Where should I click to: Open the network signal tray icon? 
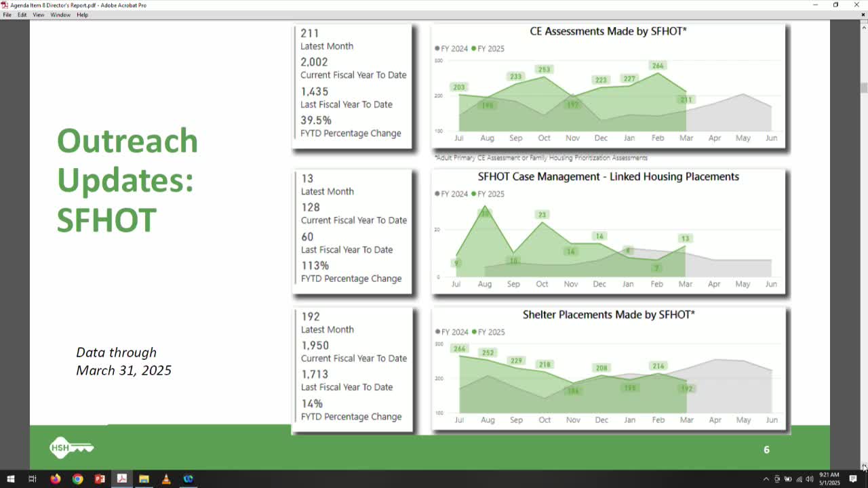click(799, 479)
